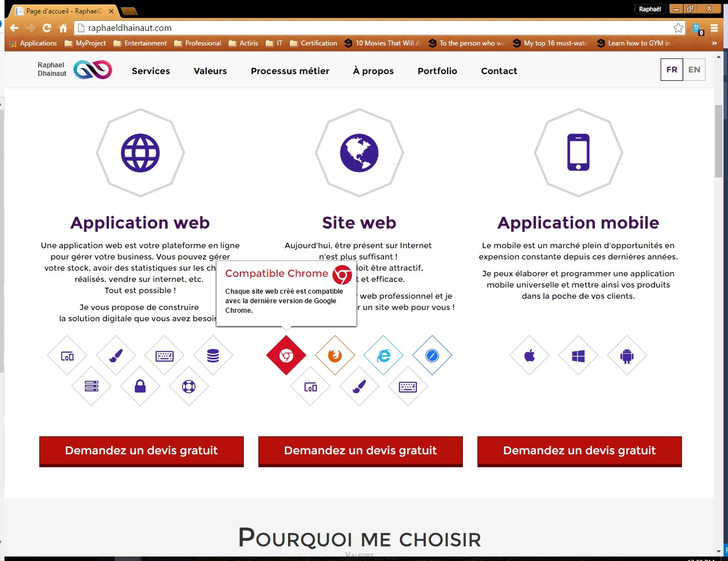Open the Certification bookmarks folder
The height and width of the screenshot is (561, 728).
click(313, 43)
